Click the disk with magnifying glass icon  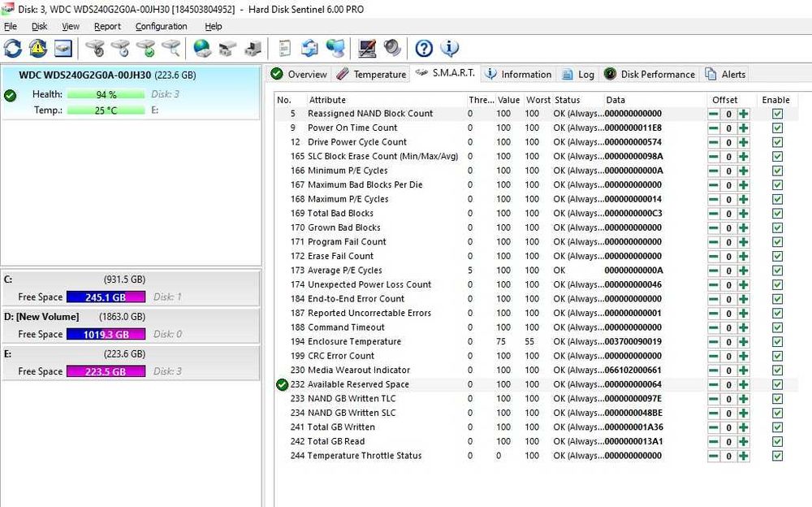point(171,48)
